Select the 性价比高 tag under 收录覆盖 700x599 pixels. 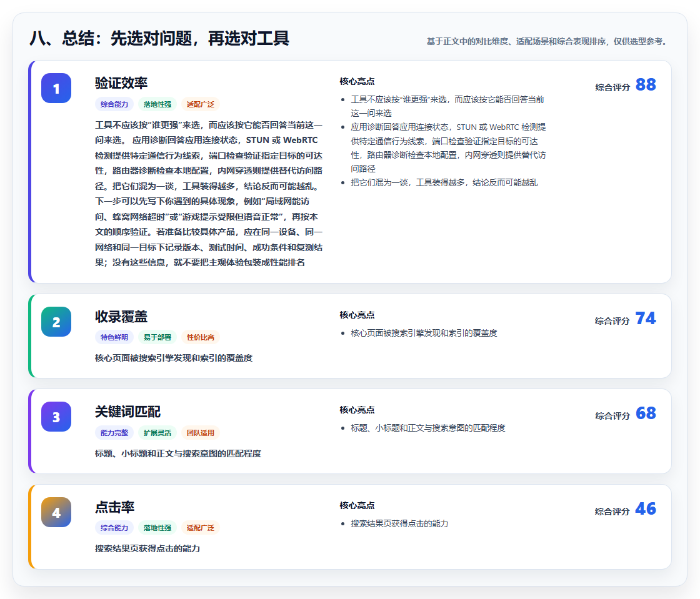pos(201,337)
